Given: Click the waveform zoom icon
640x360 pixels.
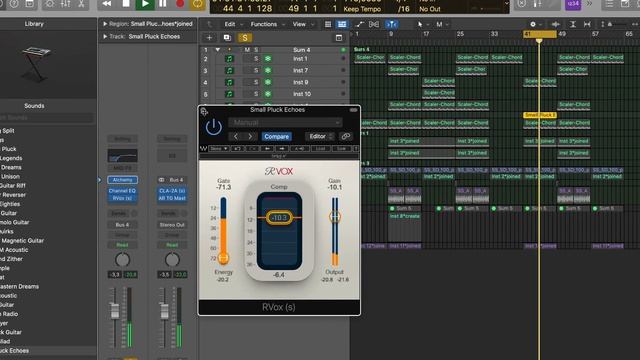Looking at the screenshot, I should pyautogui.click(x=556, y=24).
